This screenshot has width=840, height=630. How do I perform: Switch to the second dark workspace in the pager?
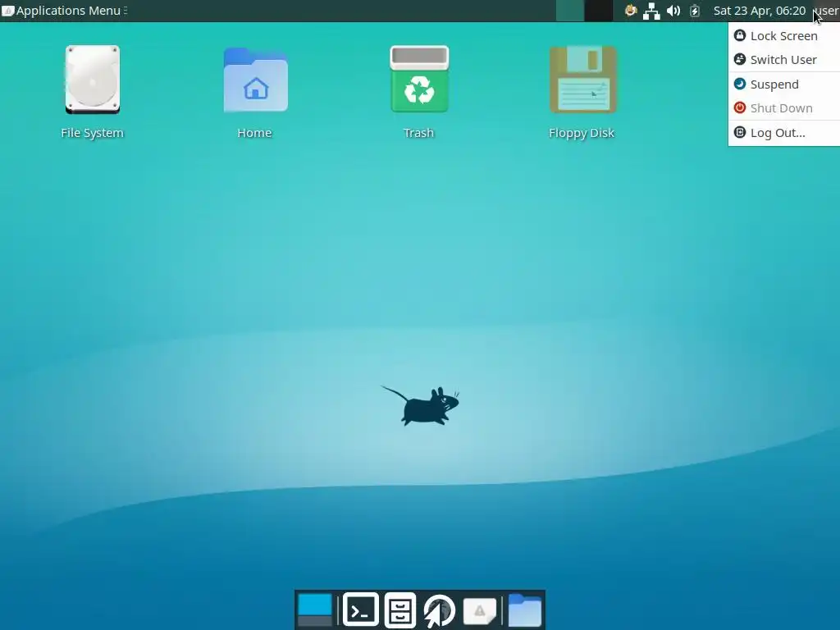pos(598,11)
